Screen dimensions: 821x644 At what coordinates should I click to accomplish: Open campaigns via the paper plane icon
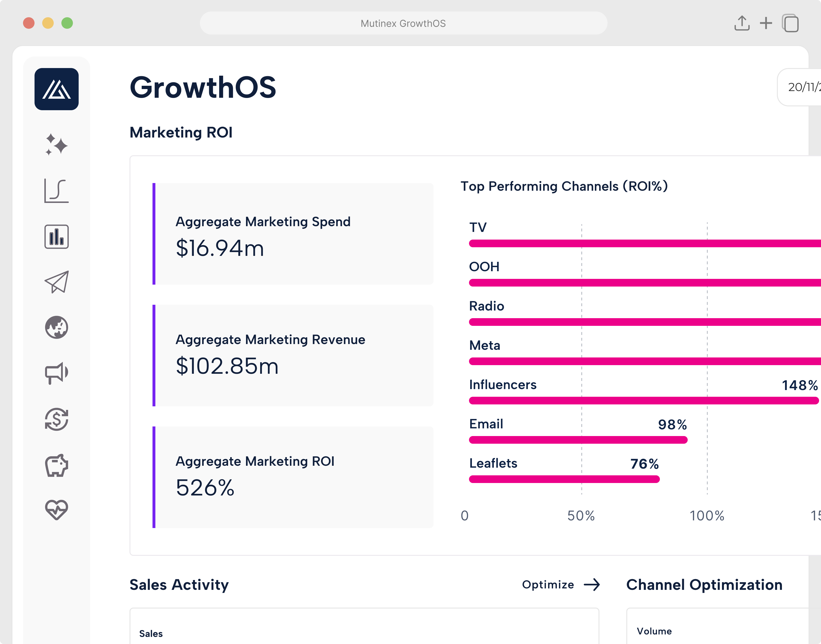(57, 282)
